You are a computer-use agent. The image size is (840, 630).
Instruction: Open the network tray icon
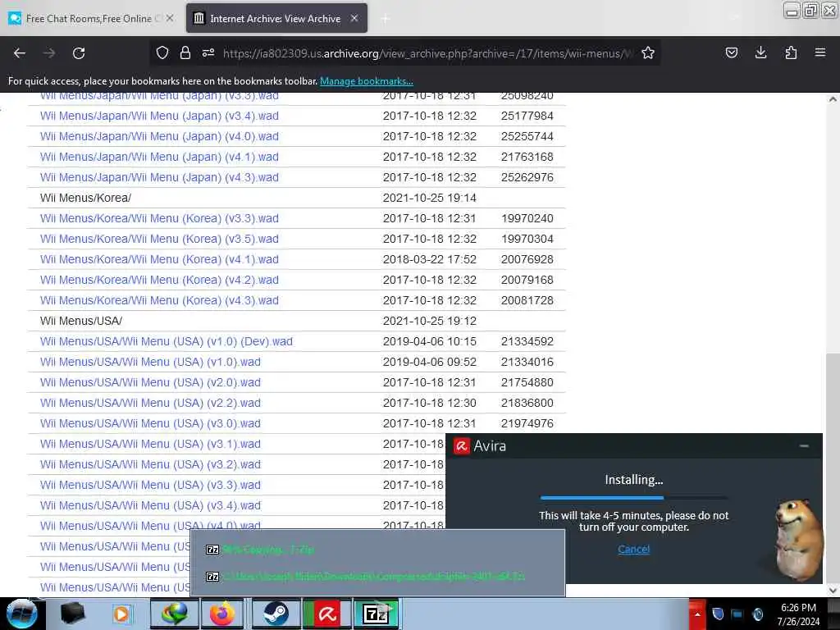(x=737, y=614)
